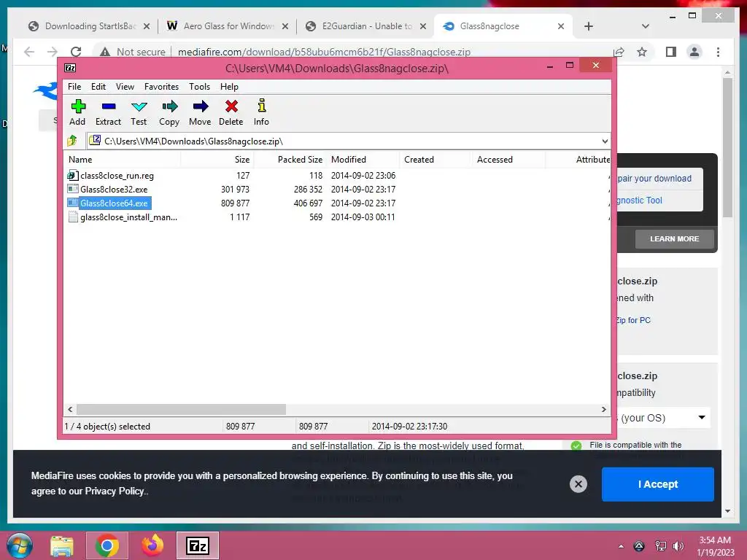Open the Tools menu
This screenshot has height=560, width=747.
tap(199, 87)
